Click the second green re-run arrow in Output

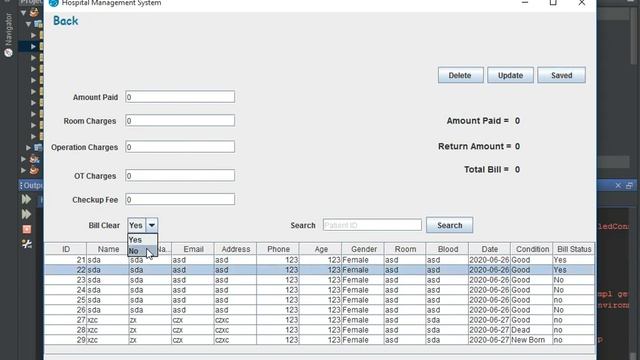27,214
